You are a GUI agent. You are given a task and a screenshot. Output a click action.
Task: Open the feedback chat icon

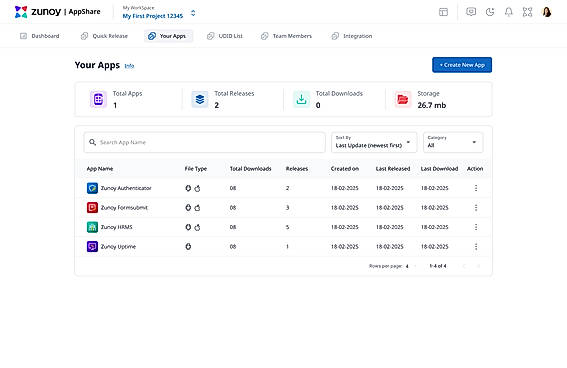(471, 12)
